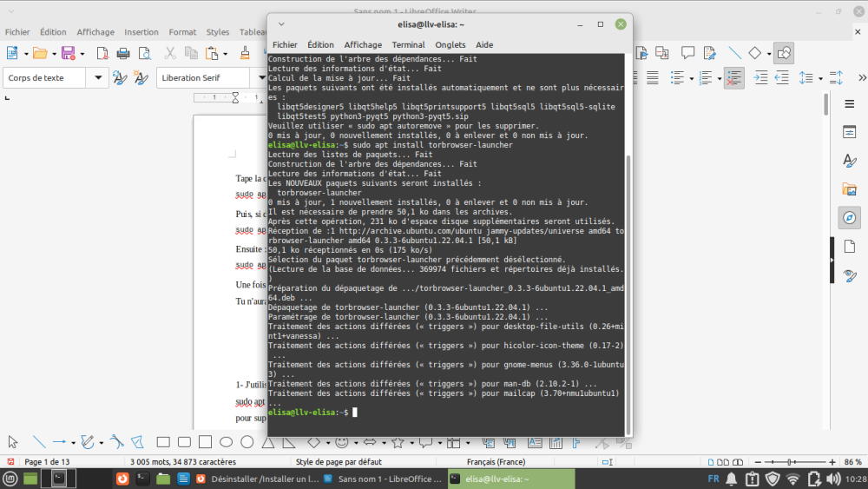Toggle the No List button
Viewport: 868px width, 489px height.
(733, 77)
